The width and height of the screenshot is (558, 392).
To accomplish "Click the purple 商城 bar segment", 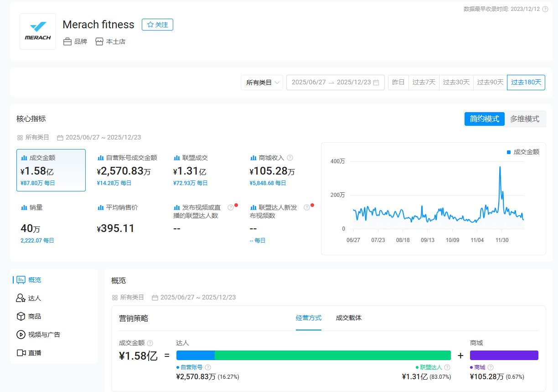I will pyautogui.click(x=504, y=356).
